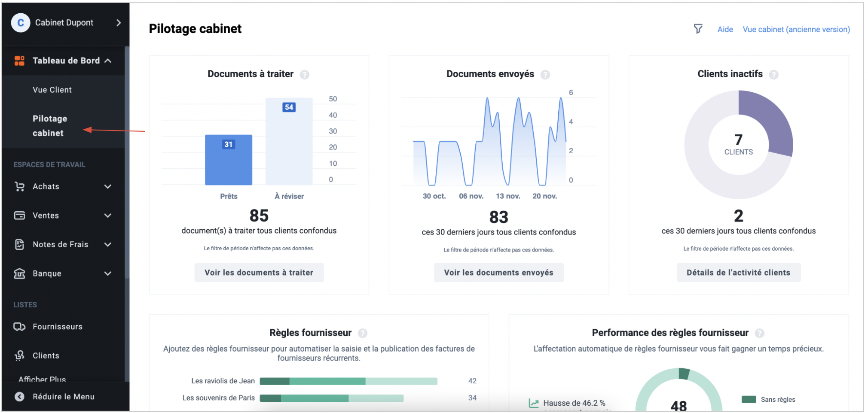Click the Pilotage cabinet page heading
The image size is (868, 413).
[x=195, y=29]
